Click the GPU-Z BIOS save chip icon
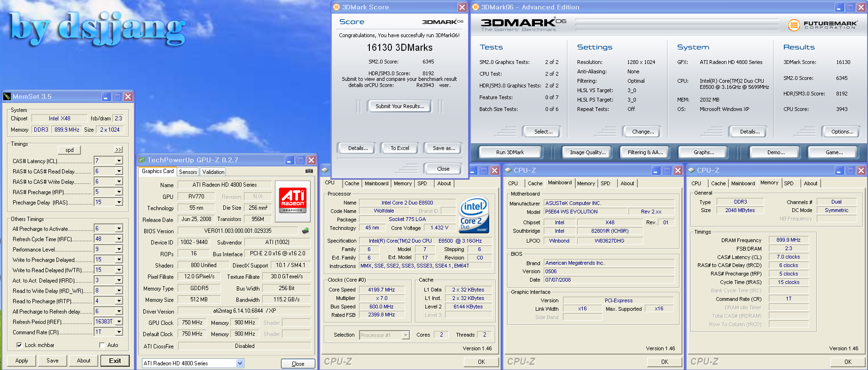 (x=305, y=231)
